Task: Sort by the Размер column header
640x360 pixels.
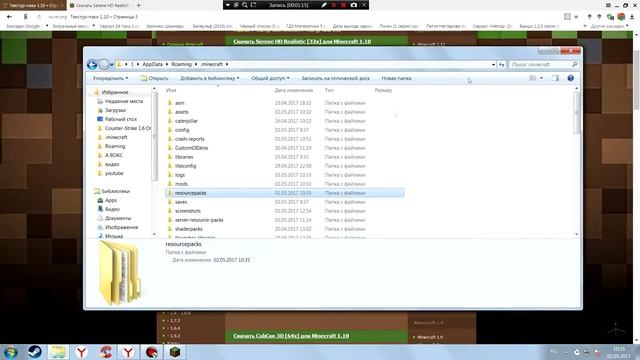Action: point(383,90)
